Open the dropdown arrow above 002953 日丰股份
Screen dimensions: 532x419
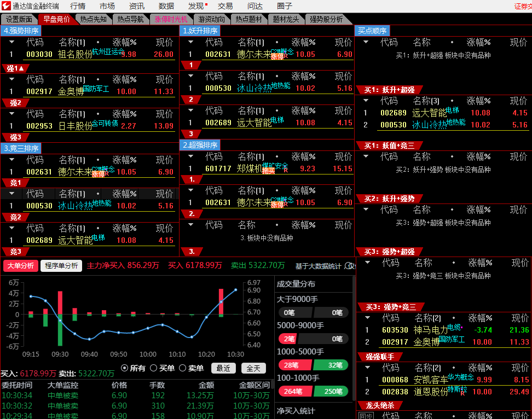pyautogui.click(x=11, y=114)
